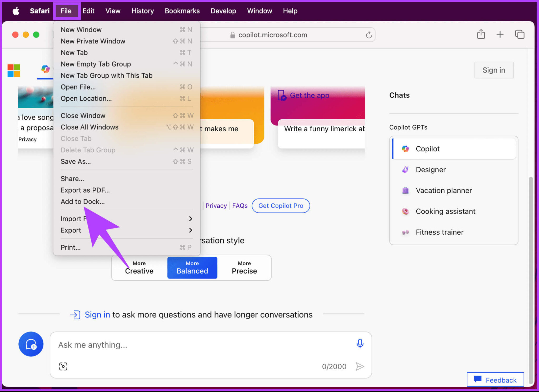Activate the microphone input

[x=360, y=344]
